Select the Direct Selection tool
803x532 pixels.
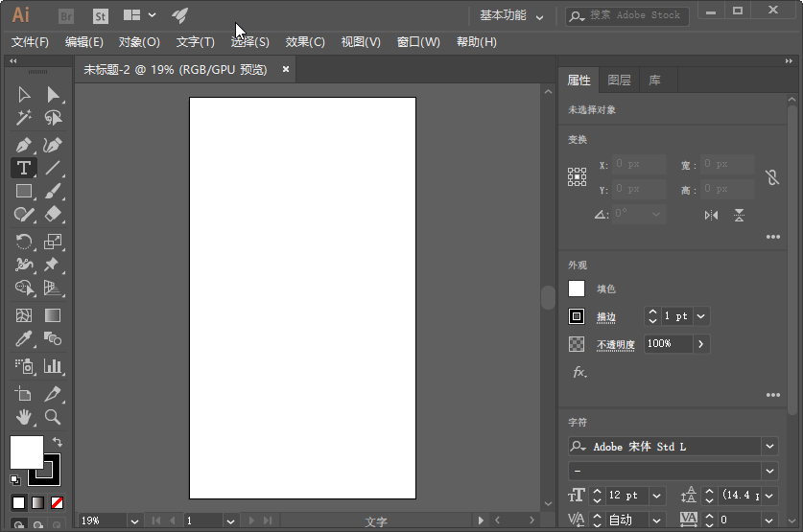pos(53,95)
